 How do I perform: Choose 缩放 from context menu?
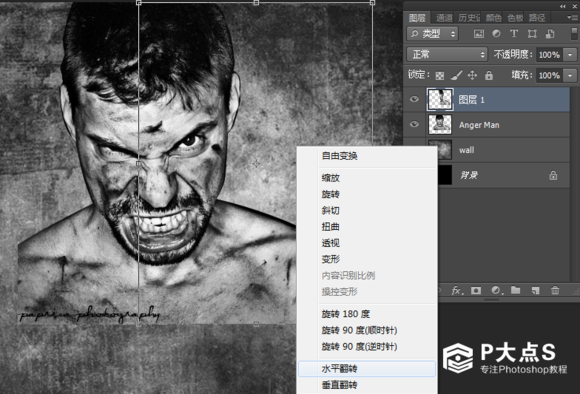point(367,178)
